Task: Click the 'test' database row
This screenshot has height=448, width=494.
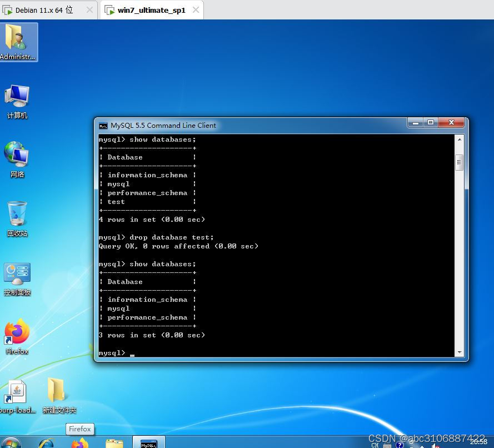Action: pos(147,202)
